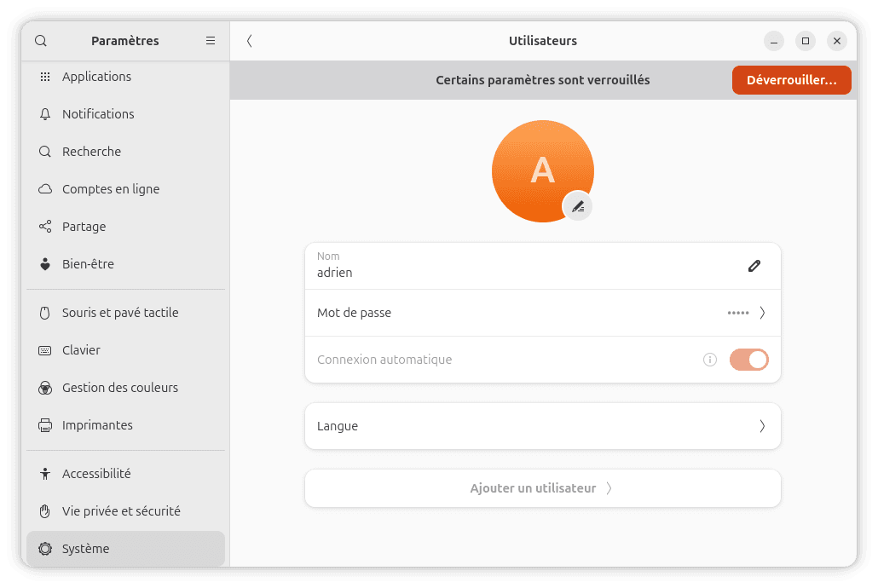Image resolution: width=878 pixels, height=588 pixels.
Task: Click the Partage share icon
Action: click(45, 227)
